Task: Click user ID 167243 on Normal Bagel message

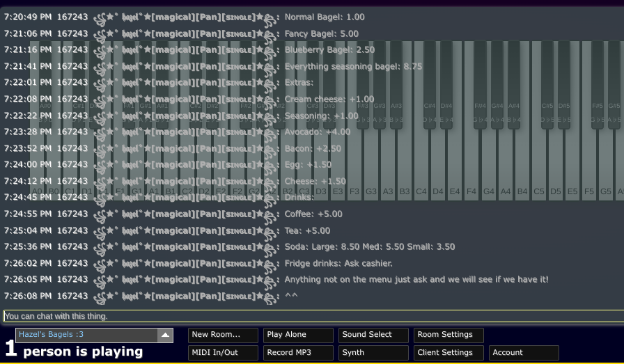Action: point(72,17)
